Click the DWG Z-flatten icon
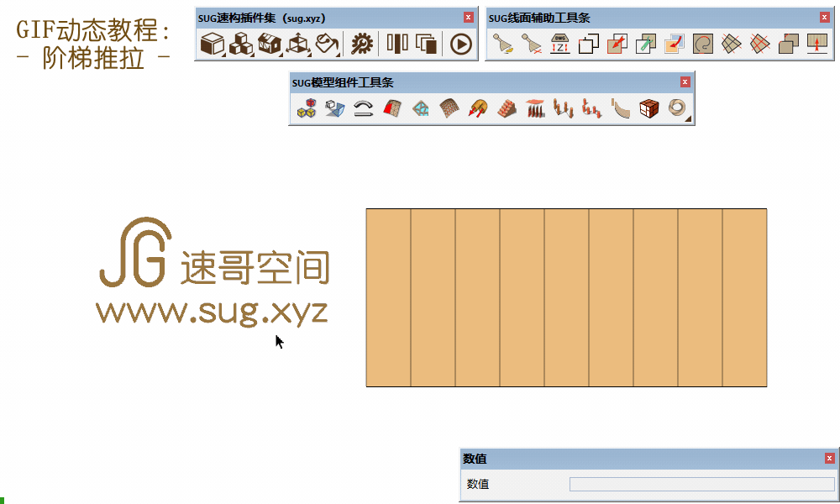Viewport: 840px width, 504px height. pyautogui.click(x=559, y=44)
